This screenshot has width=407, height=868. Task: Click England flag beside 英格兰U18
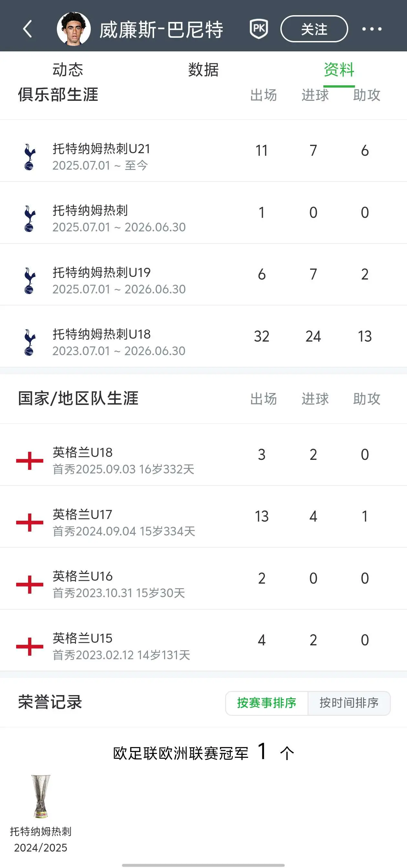(x=30, y=460)
